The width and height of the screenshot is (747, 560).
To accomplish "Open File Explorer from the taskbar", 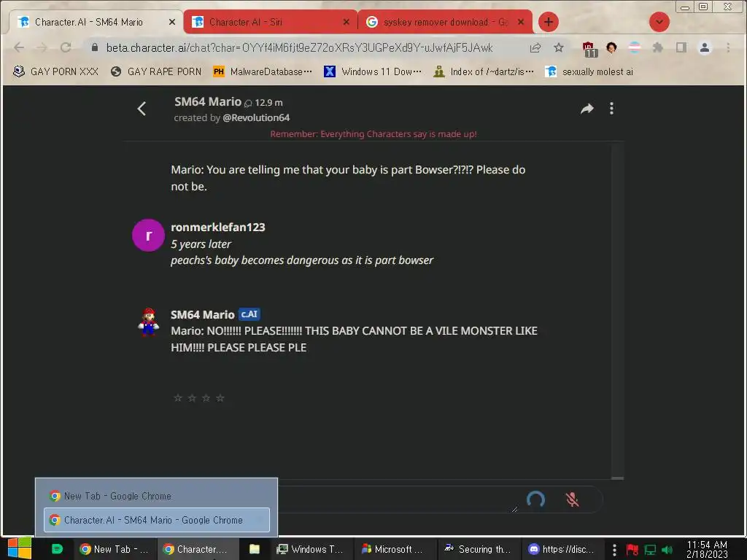I will tap(255, 549).
